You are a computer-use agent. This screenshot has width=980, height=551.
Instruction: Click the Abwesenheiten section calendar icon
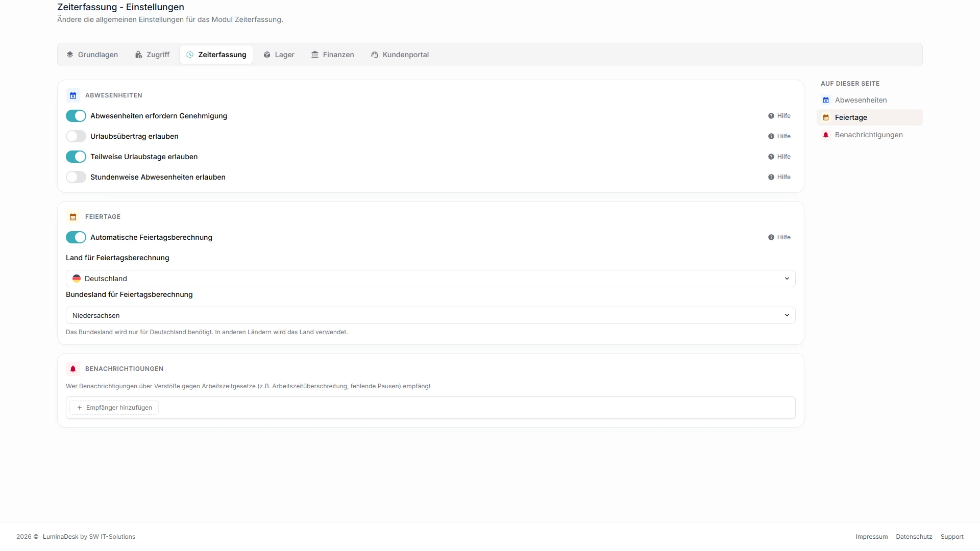[73, 95]
